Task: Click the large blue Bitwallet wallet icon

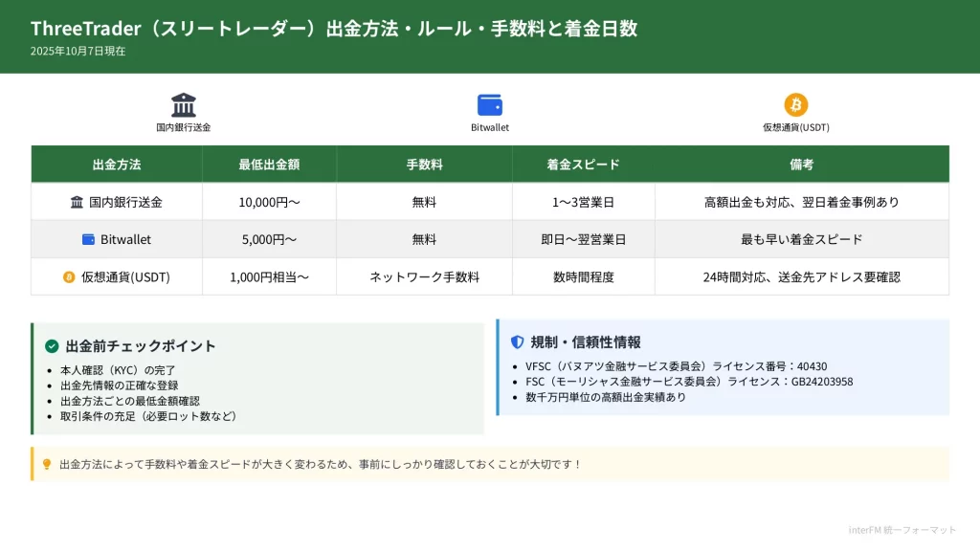Action: click(x=490, y=104)
